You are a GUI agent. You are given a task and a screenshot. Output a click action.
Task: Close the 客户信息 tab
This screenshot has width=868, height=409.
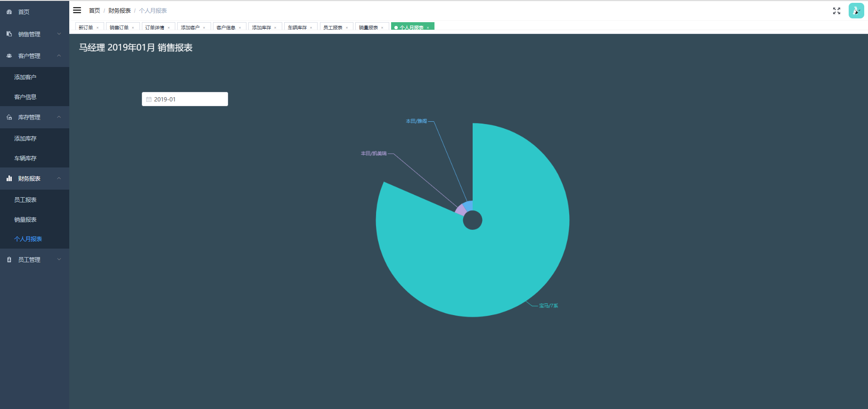pos(240,28)
